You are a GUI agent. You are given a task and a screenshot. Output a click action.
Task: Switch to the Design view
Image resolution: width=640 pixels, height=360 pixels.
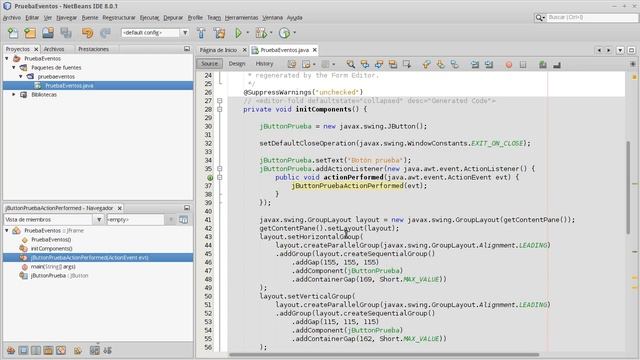(x=237, y=64)
